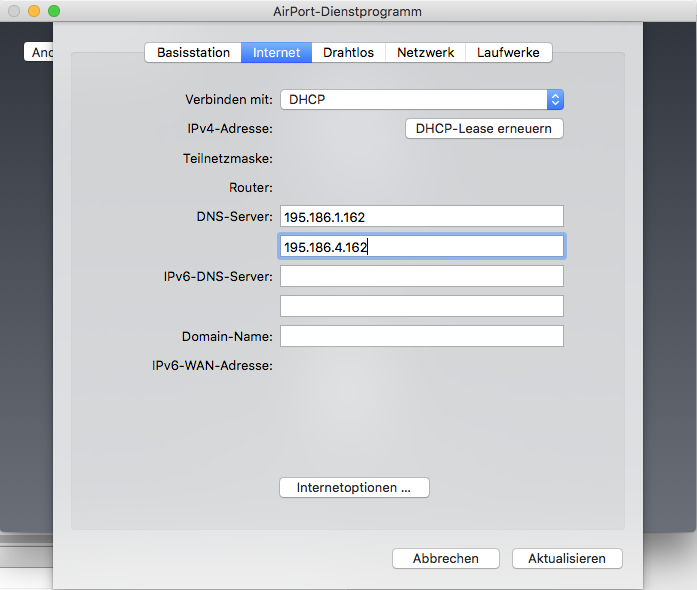Click the DNS field containing 195.186.4.162
This screenshot has width=697, height=590.
pyautogui.click(x=421, y=246)
